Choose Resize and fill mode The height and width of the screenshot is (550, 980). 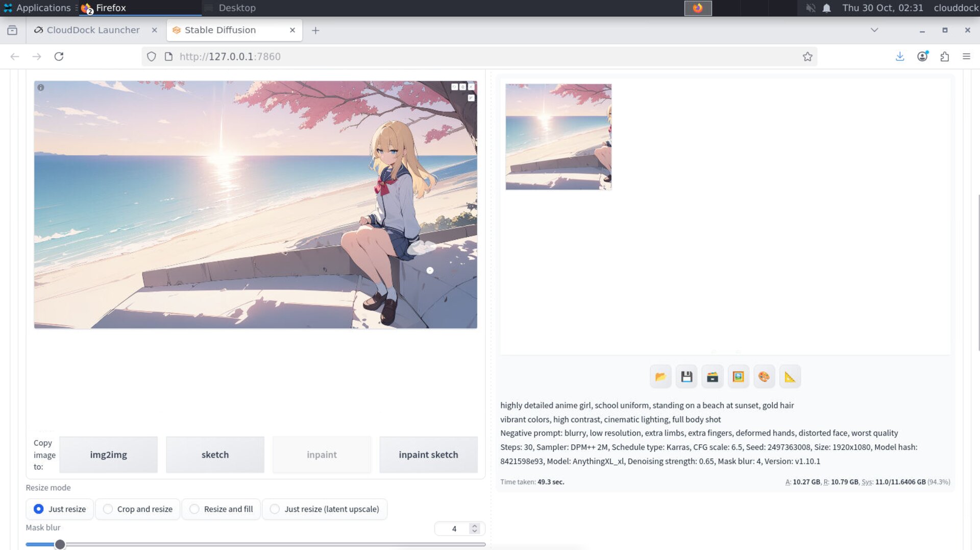click(x=194, y=509)
